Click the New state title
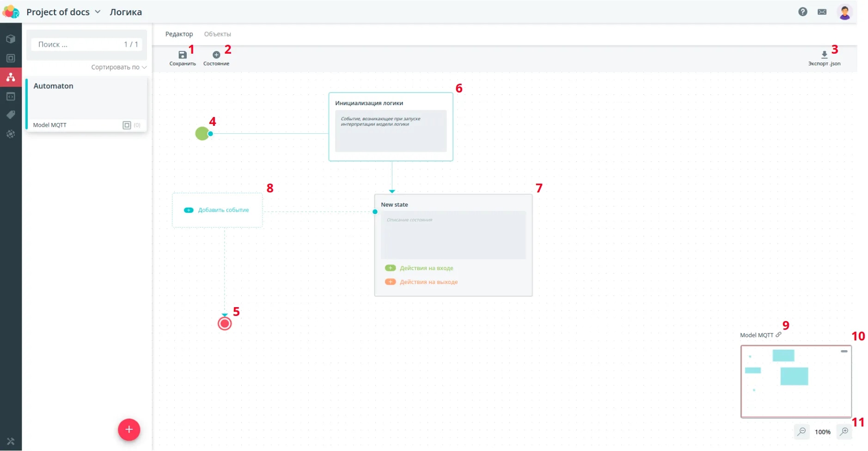This screenshot has width=868, height=451. (x=394, y=204)
